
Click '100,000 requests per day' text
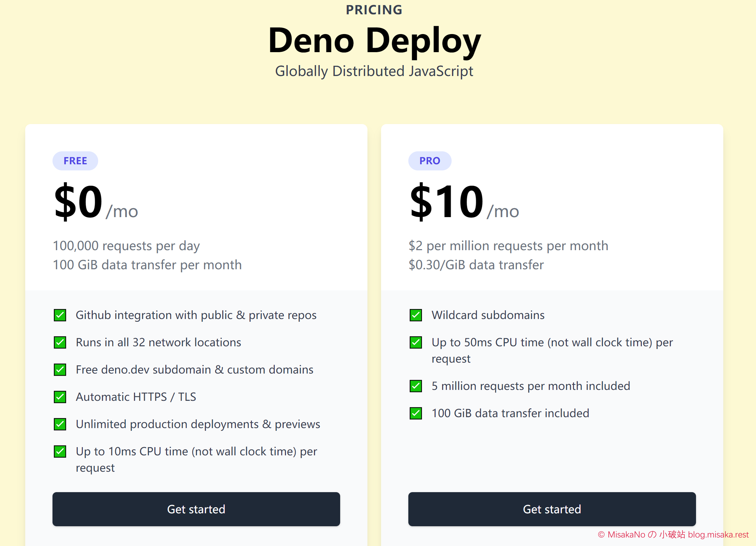(x=126, y=246)
